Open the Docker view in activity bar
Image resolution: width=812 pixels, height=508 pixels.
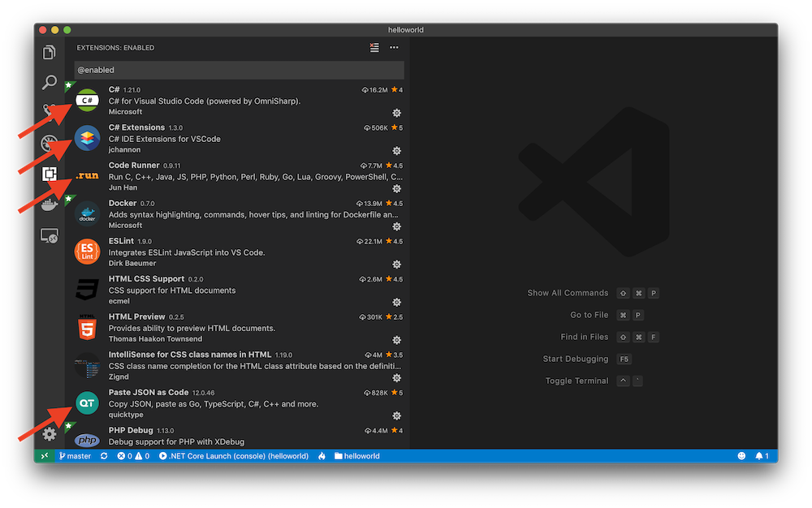(50, 204)
